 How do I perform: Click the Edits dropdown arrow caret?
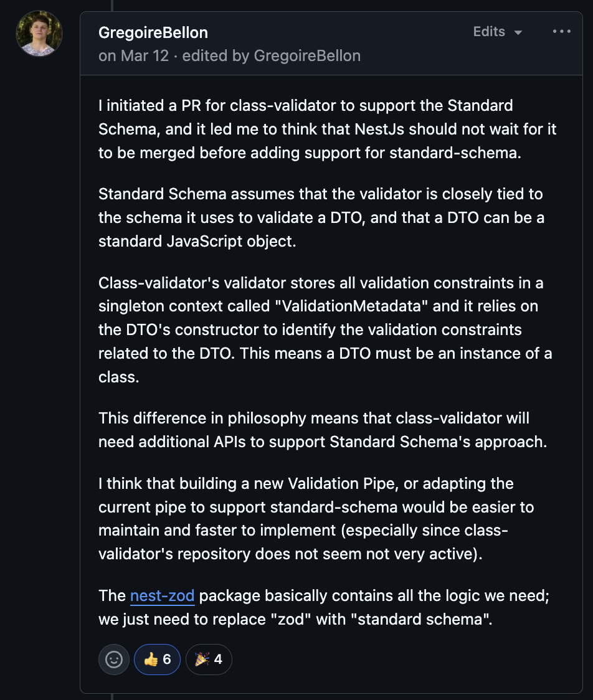[518, 32]
